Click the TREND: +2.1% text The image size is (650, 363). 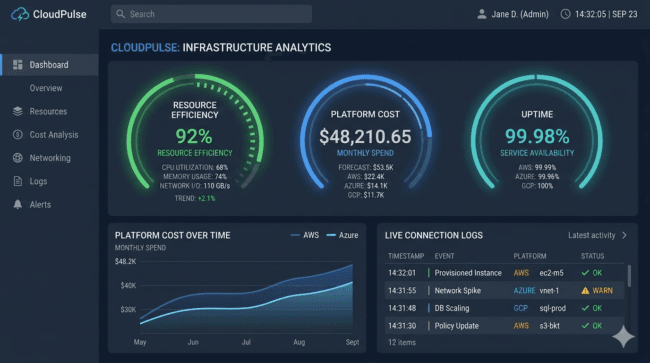click(x=194, y=198)
